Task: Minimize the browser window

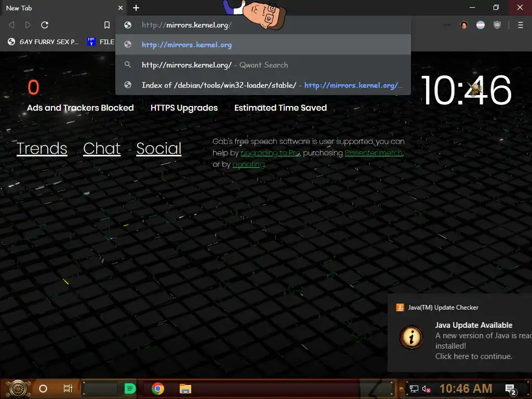Action: (x=472, y=7)
